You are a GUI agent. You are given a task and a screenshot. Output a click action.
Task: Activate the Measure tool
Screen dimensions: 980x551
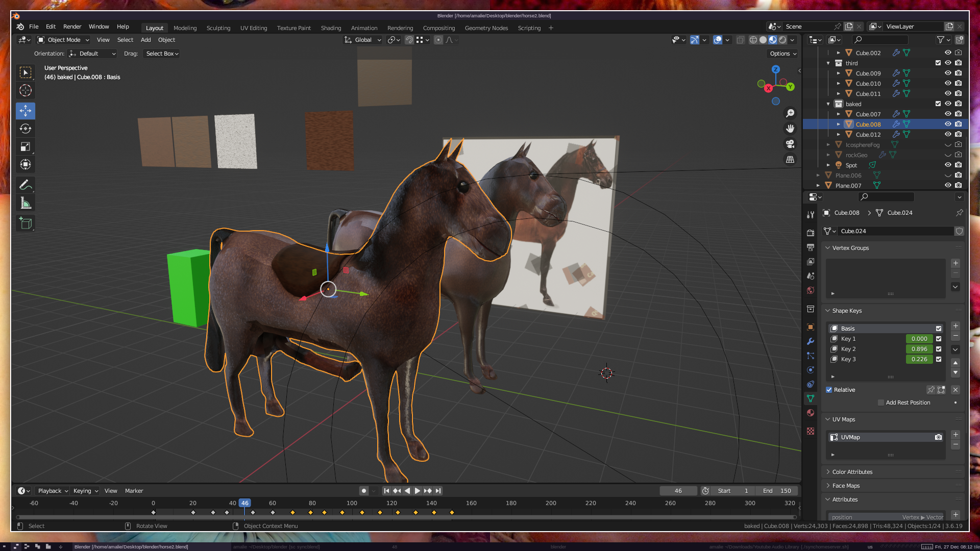[x=26, y=204]
